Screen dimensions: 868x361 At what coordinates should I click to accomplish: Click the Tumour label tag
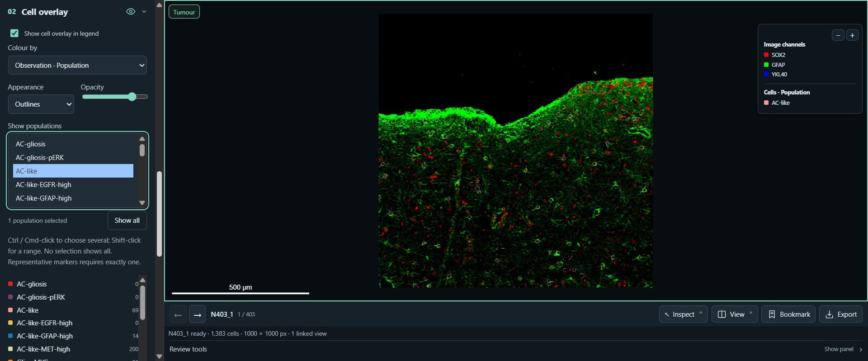[184, 12]
